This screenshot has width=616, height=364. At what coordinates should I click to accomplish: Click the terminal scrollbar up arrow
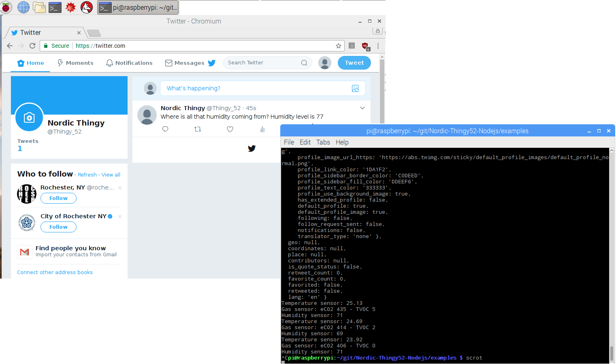(612, 151)
